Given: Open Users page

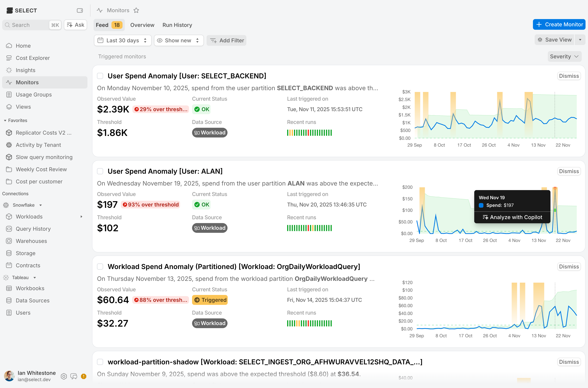Looking at the screenshot, I should (45, 313).
